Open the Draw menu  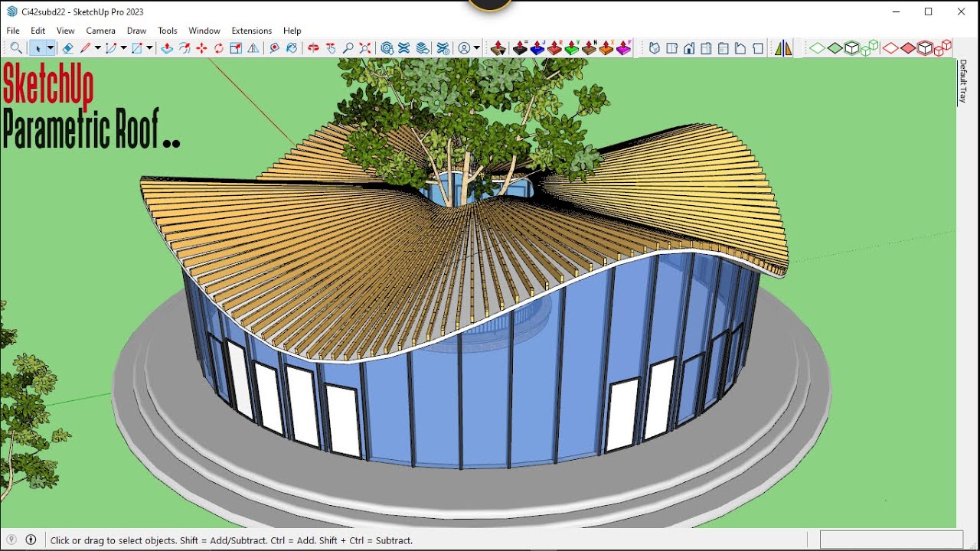[136, 31]
